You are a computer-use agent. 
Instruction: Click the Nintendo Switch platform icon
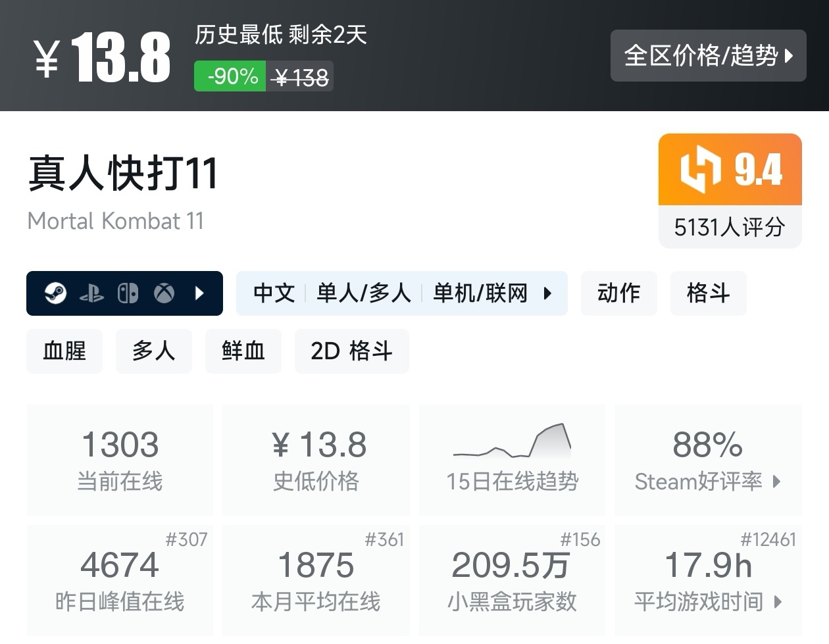[x=128, y=293]
